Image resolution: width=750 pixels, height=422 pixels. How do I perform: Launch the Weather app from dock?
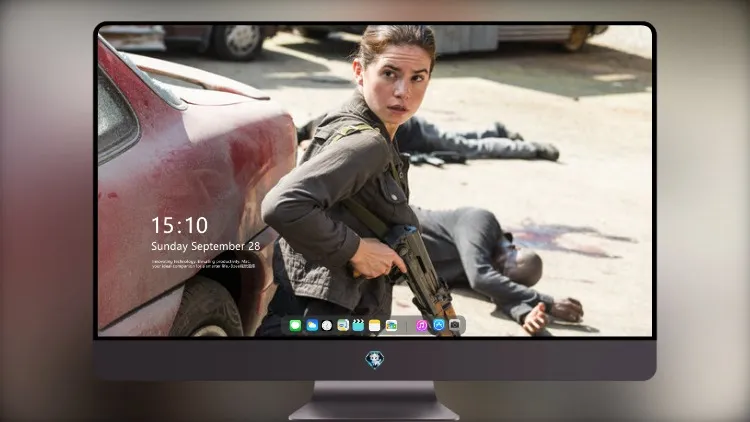point(311,326)
